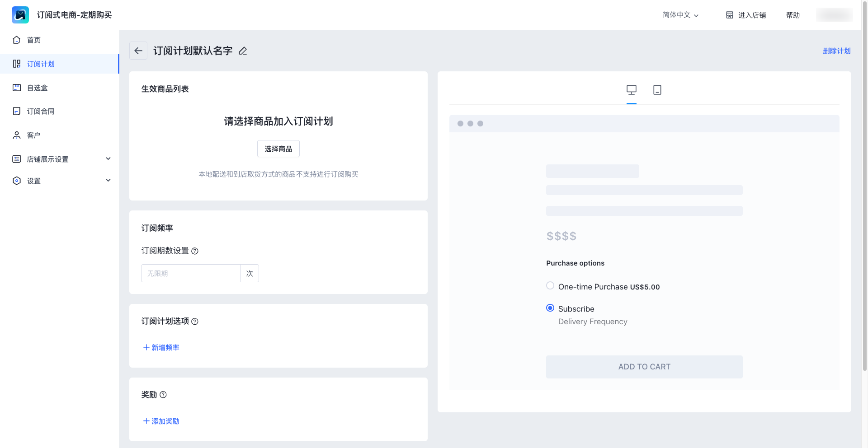868x448 pixels.
Task: Click the 新增频率 link
Action: coord(161,347)
